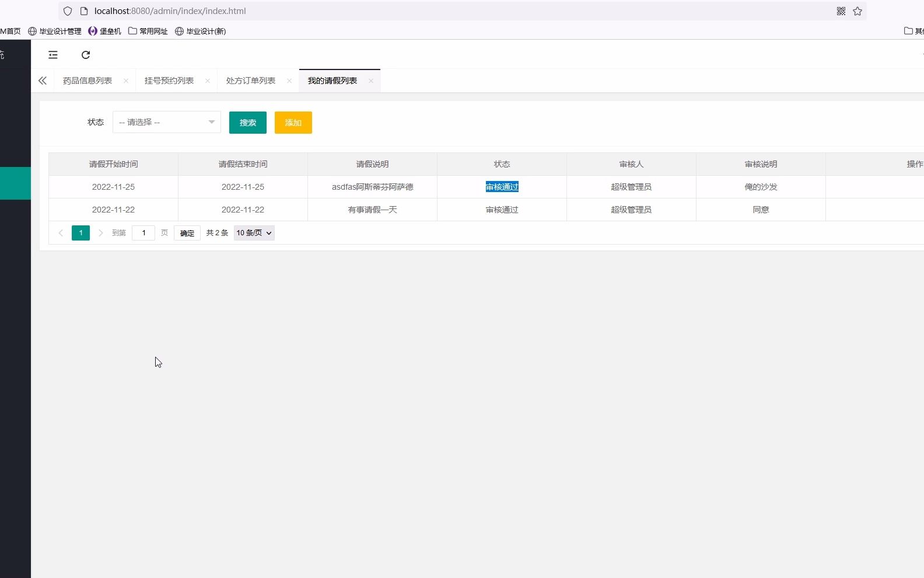924x578 pixels.
Task: Bookmark this page with star icon
Action: point(857,11)
